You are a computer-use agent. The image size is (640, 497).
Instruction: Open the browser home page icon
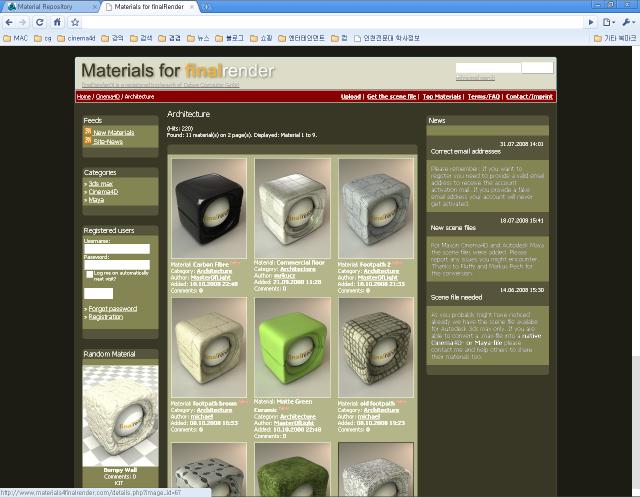[x=57, y=22]
